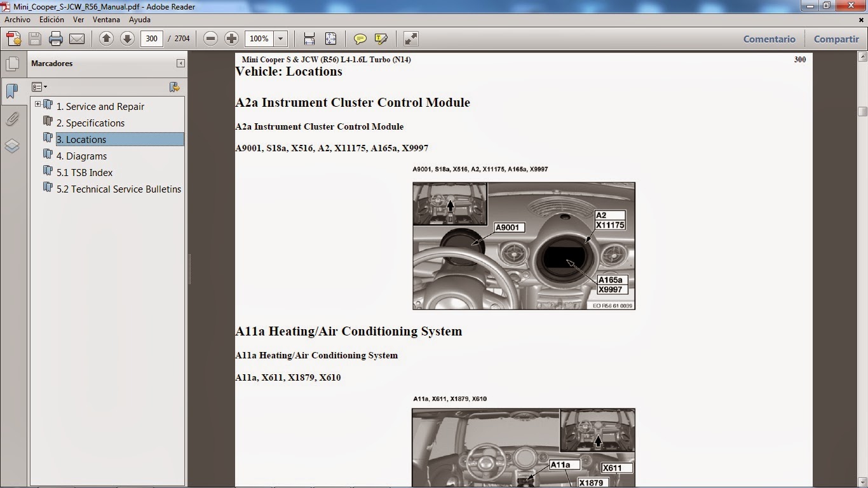Click the Read mode expand icon
The image size is (868, 488).
pos(411,39)
